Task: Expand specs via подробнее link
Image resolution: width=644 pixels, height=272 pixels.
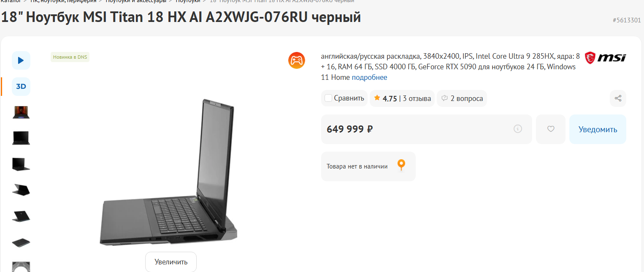Action: (369, 77)
